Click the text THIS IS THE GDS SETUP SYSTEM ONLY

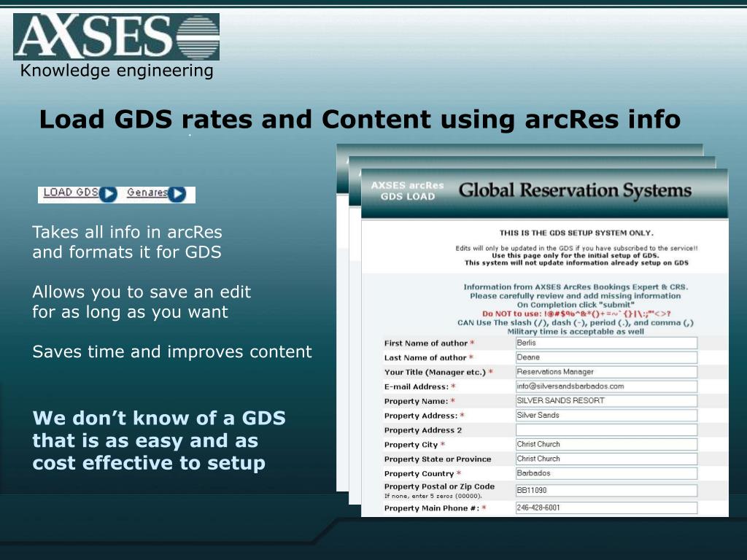(x=576, y=233)
